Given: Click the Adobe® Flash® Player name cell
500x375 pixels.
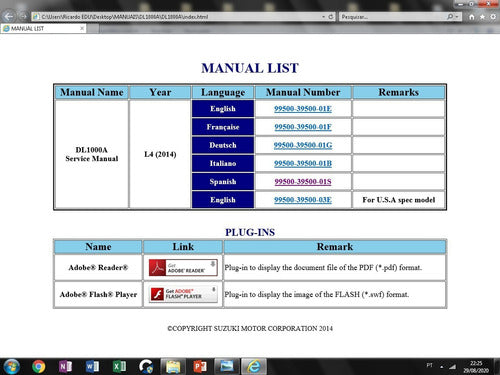Looking at the screenshot, I should pos(98,294).
